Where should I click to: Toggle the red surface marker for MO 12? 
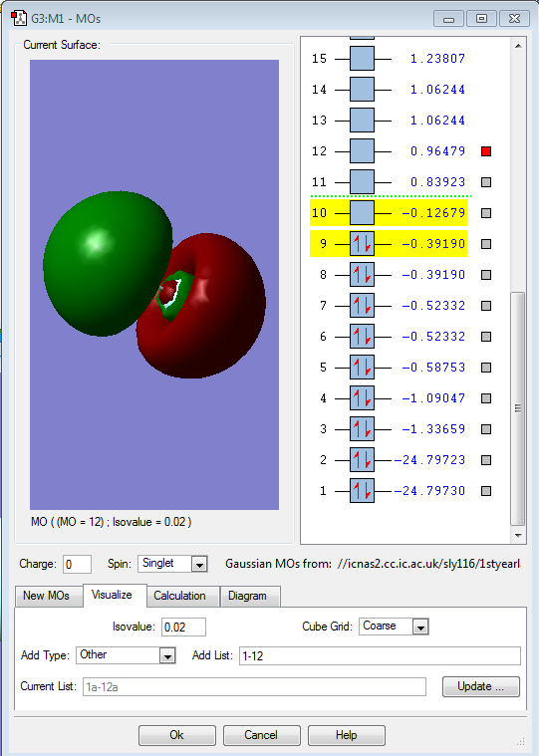[x=486, y=151]
